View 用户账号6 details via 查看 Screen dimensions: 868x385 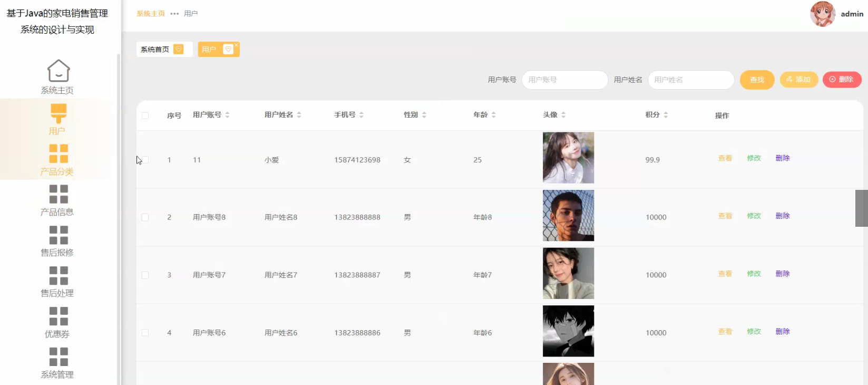[725, 332]
